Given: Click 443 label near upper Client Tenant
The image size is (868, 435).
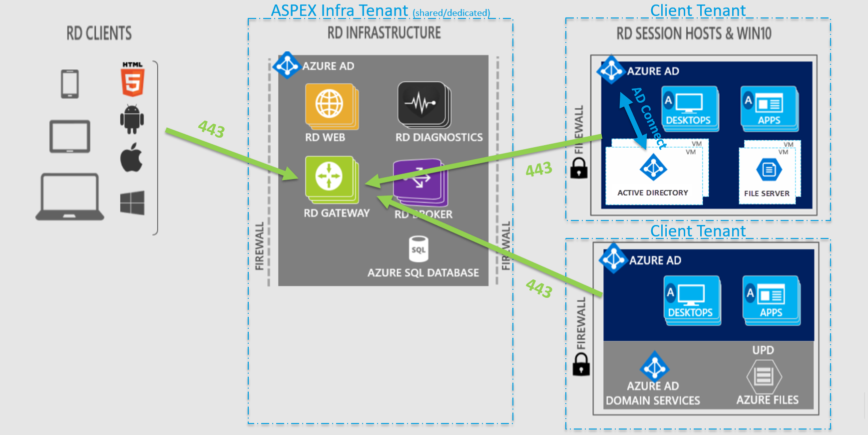Looking at the screenshot, I should [x=539, y=169].
